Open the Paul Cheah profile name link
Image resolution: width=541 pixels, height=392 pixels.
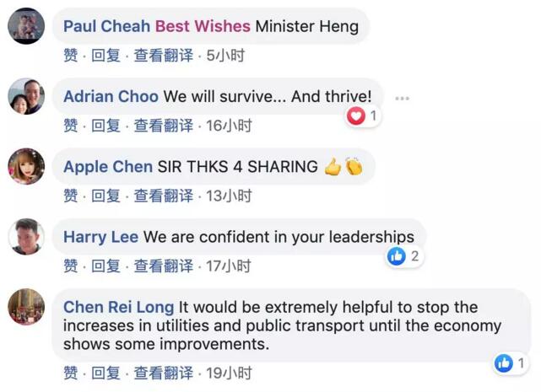[108, 26]
